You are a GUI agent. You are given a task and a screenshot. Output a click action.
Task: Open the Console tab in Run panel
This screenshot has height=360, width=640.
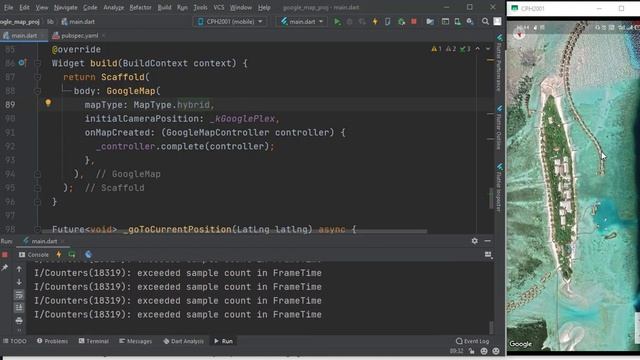(33, 255)
